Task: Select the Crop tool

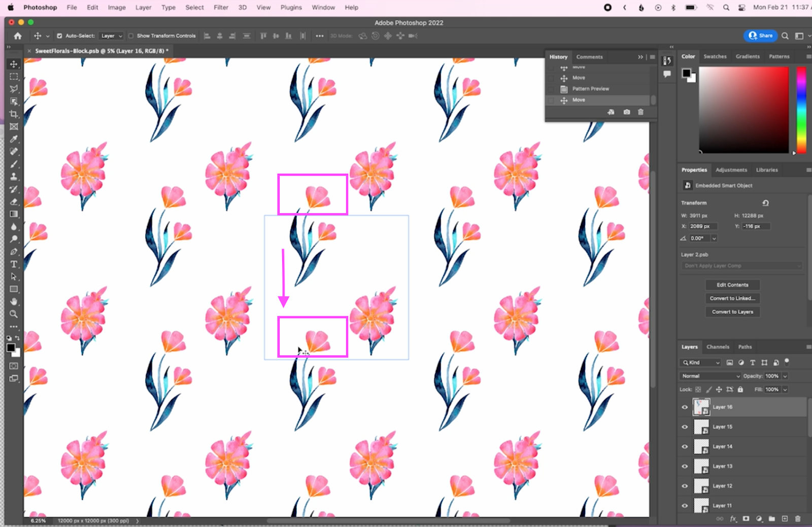Action: click(x=14, y=114)
